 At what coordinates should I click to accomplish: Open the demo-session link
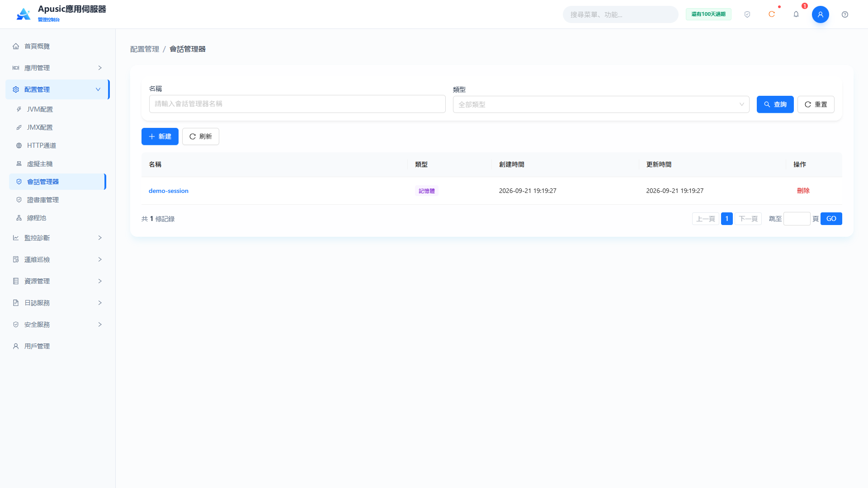click(169, 191)
